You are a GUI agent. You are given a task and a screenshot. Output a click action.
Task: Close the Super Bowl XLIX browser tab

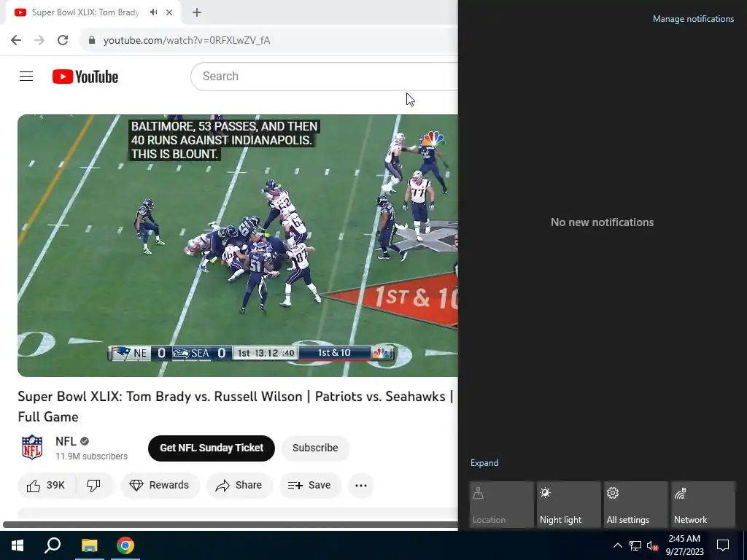pos(169,12)
